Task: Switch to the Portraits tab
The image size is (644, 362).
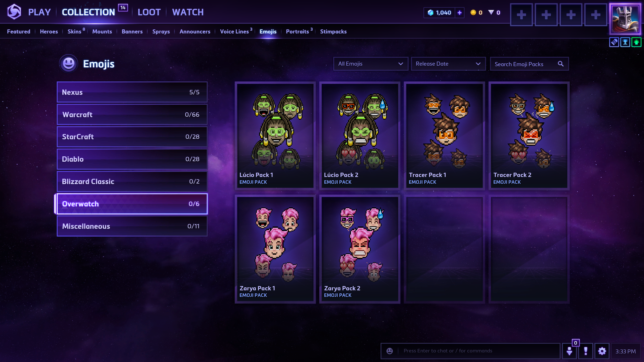Action: click(x=297, y=31)
